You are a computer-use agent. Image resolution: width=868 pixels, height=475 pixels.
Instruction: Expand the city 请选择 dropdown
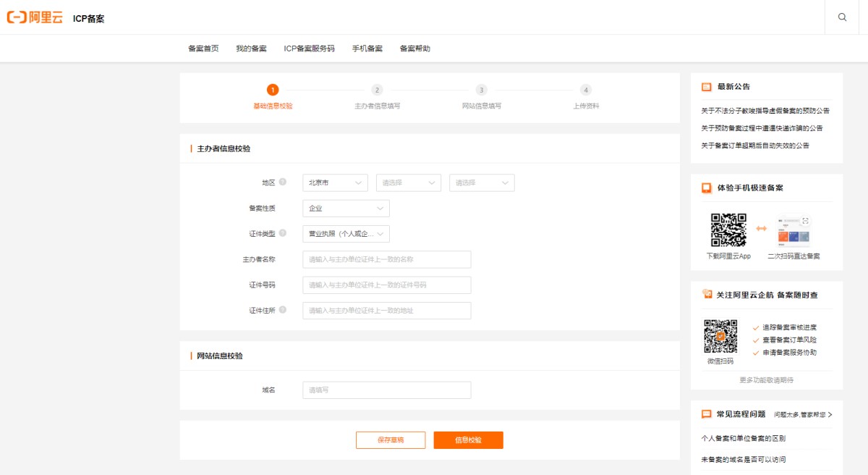tap(408, 182)
